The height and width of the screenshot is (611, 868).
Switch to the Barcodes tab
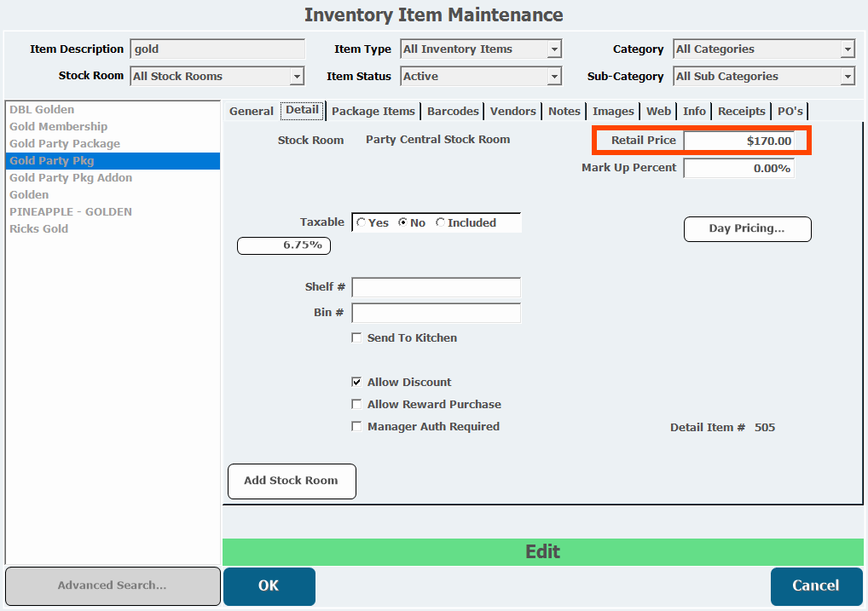pos(453,112)
